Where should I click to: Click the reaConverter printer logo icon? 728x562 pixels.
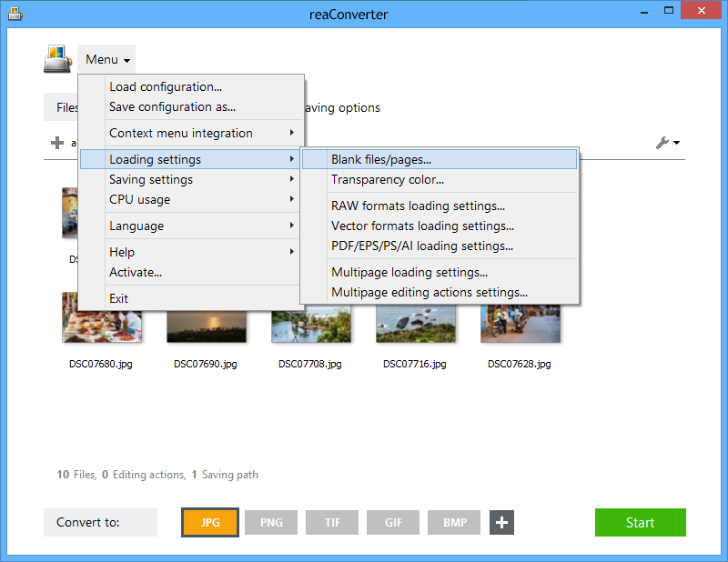pos(57,59)
